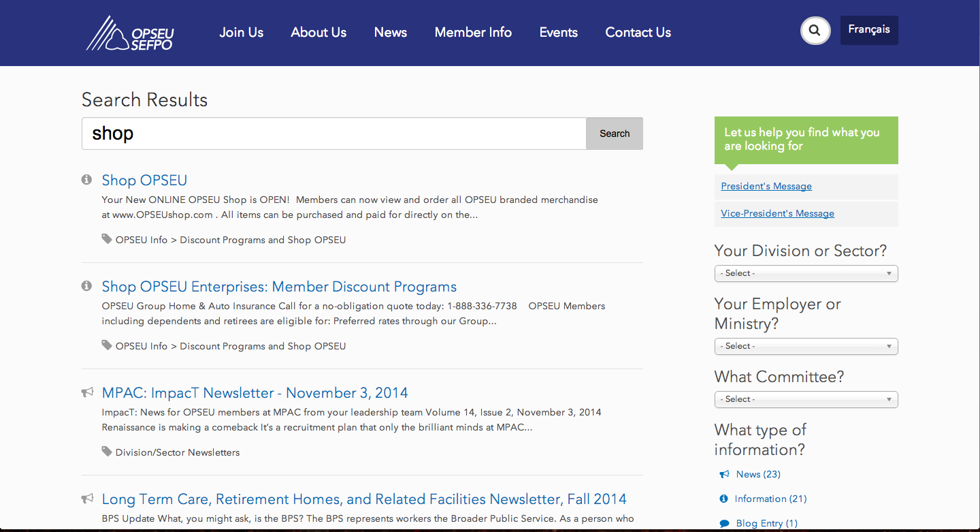Screen dimensions: 980x532
Task: Click tag icon under Shop OPSEU result
Action: pos(107,239)
